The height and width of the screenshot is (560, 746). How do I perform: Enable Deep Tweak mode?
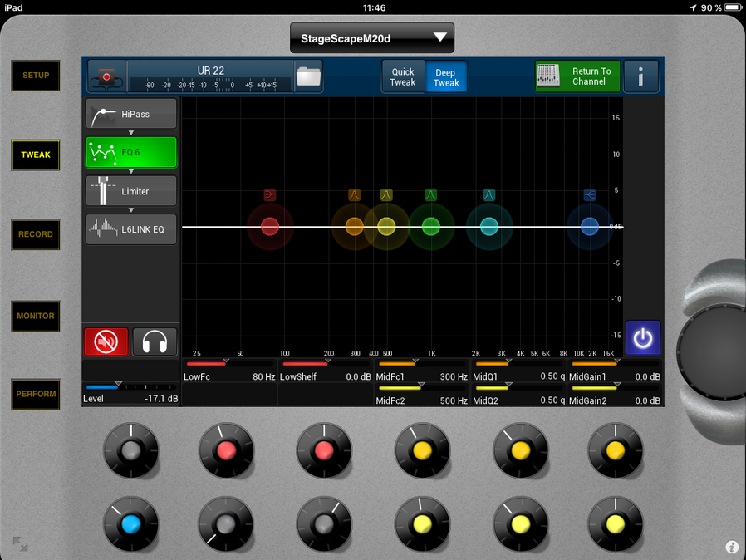[446, 77]
